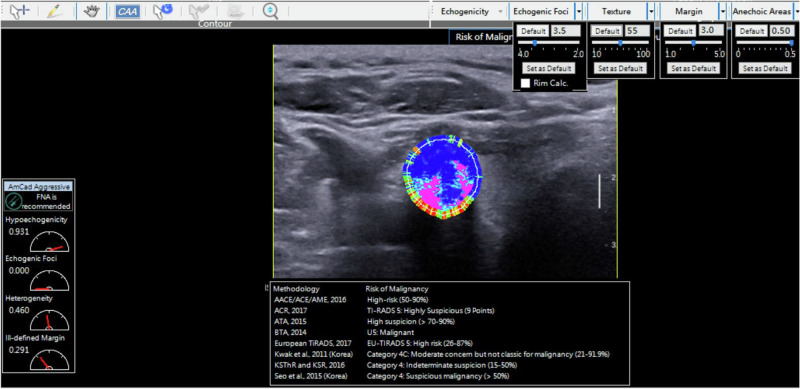Select the Margin toolbar item

pos(689,11)
